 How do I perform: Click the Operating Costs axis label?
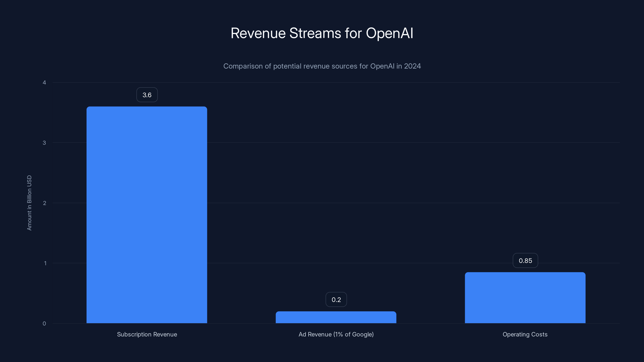click(525, 334)
